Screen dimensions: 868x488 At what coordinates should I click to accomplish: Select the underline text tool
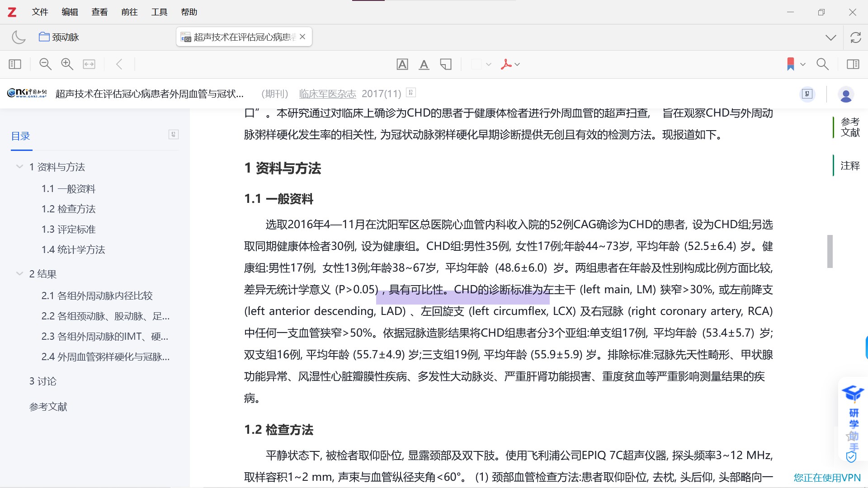pyautogui.click(x=424, y=64)
